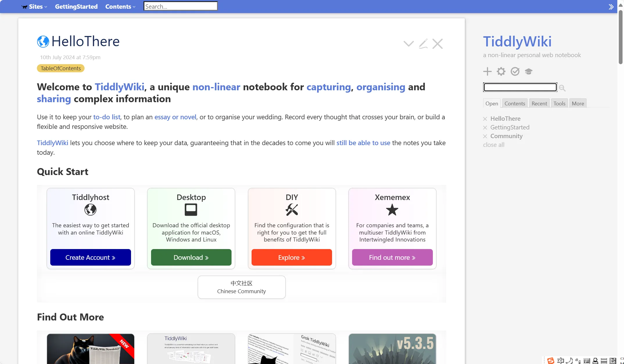
Task: Open the 'essay or novel' link
Action: 175,117
